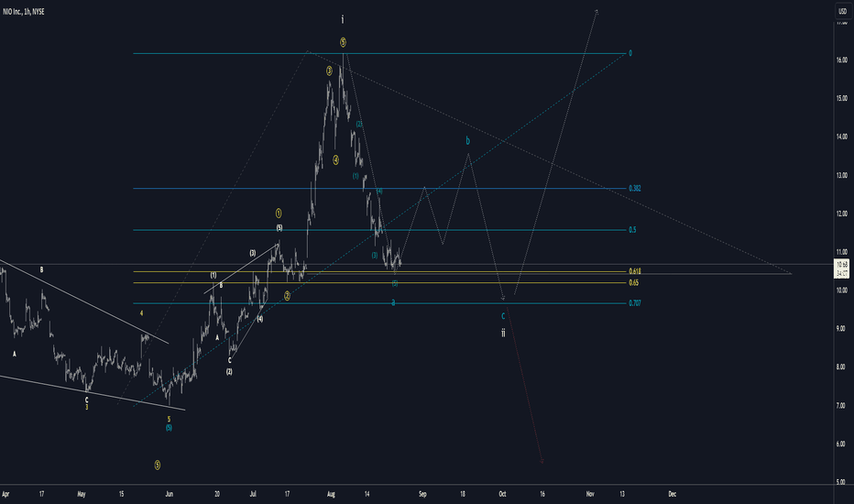Click the 7.00 price axis label
Screen dimensions: 854x504
[841, 406]
